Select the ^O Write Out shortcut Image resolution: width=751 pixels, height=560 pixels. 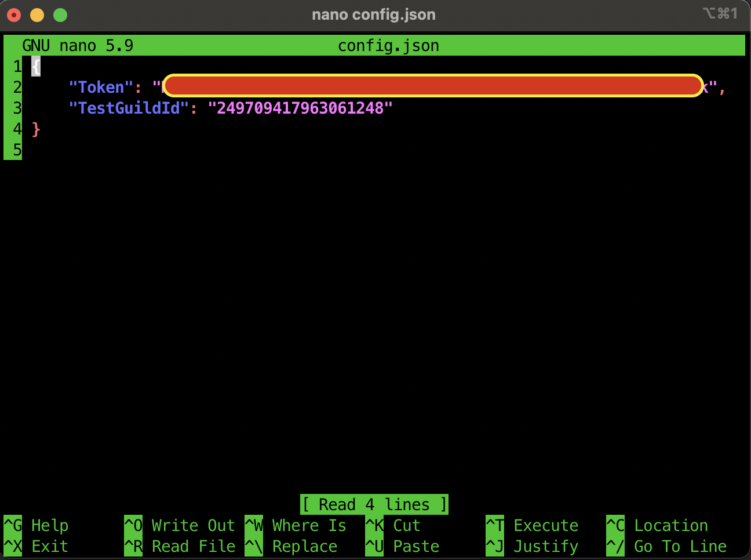pyautogui.click(x=180, y=525)
